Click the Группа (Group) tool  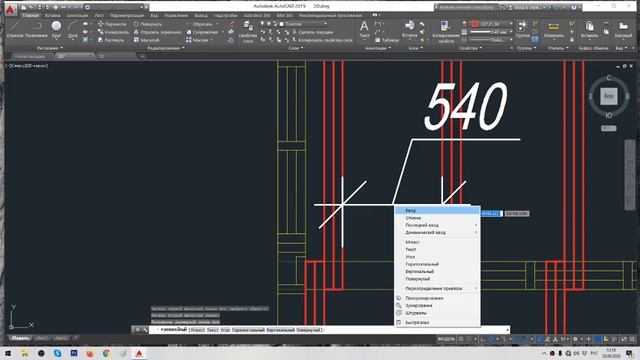(x=522, y=30)
